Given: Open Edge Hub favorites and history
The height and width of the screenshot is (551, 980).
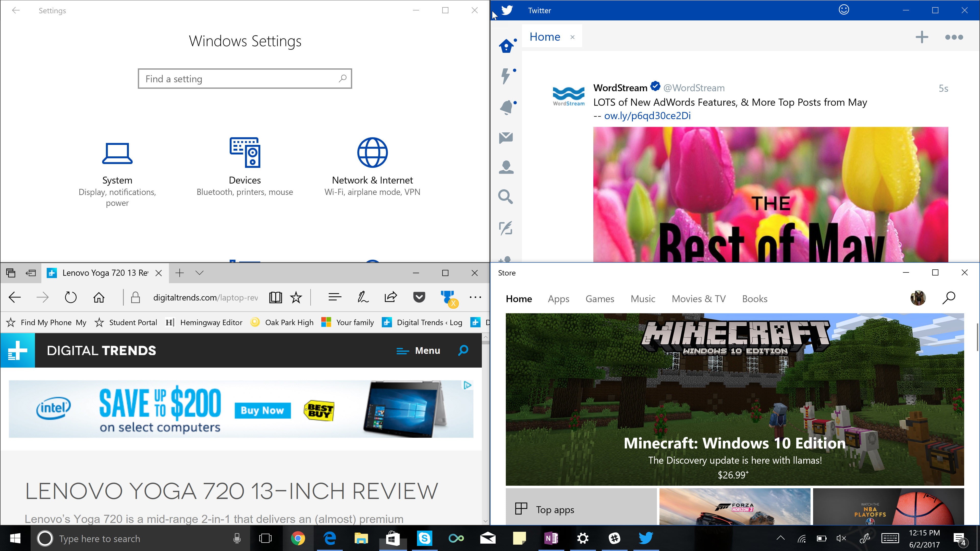Looking at the screenshot, I should 335,297.
